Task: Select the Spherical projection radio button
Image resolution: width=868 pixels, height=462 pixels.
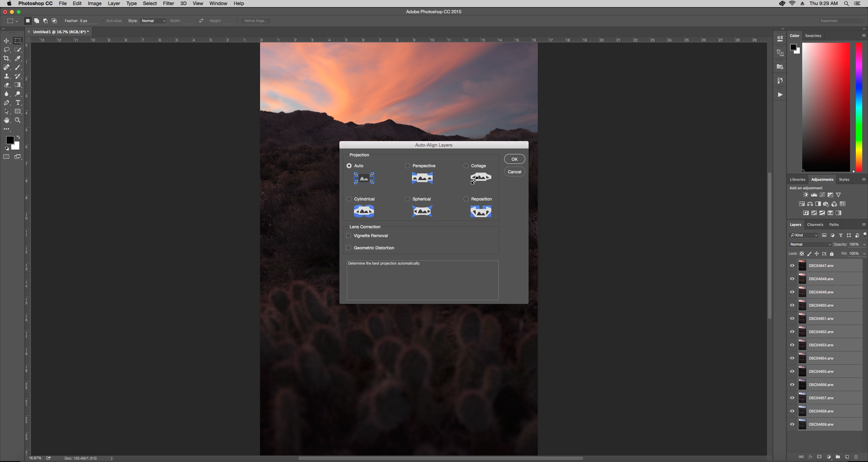Action: [x=407, y=199]
